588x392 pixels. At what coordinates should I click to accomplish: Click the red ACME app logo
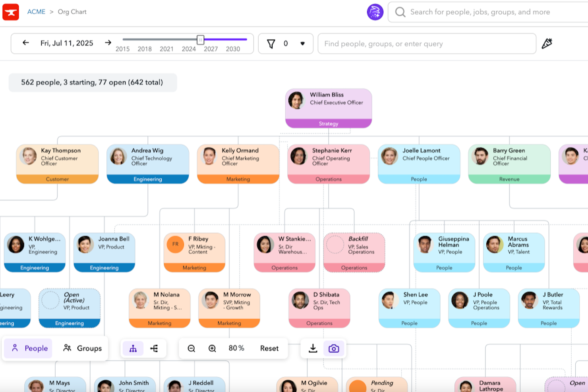11,12
